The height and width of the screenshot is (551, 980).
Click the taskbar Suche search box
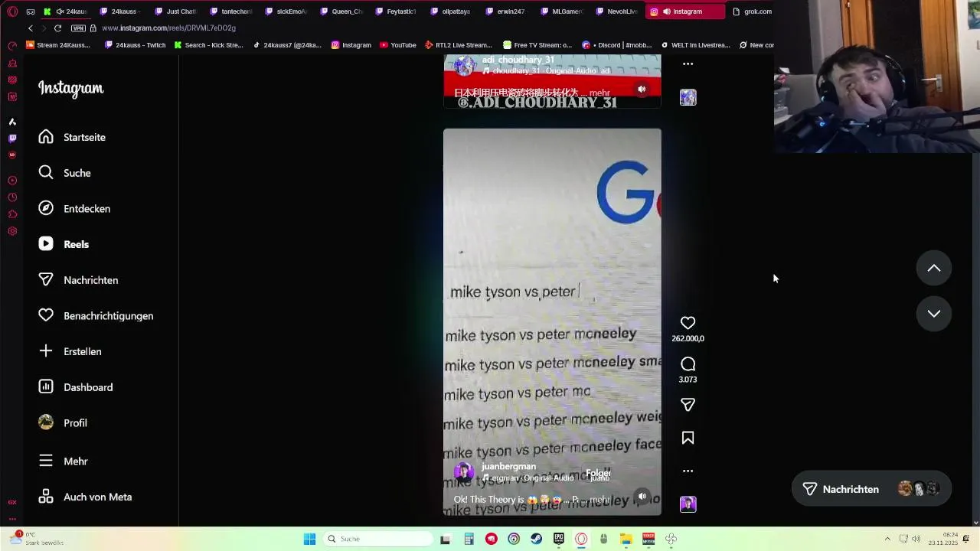[378, 539]
